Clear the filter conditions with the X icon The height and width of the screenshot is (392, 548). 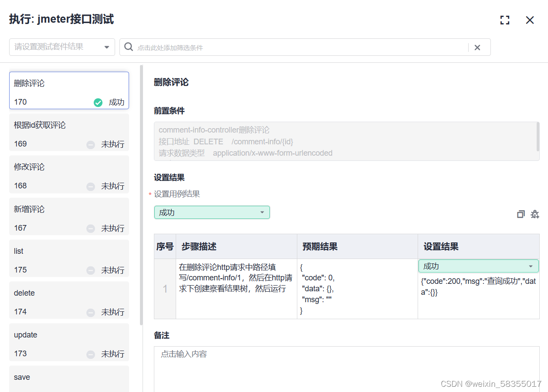click(477, 48)
